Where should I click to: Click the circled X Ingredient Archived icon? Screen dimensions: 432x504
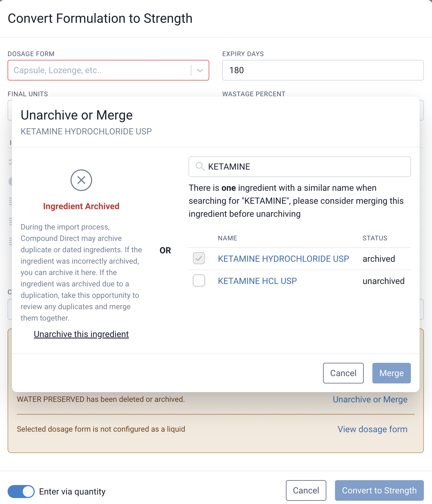click(81, 180)
